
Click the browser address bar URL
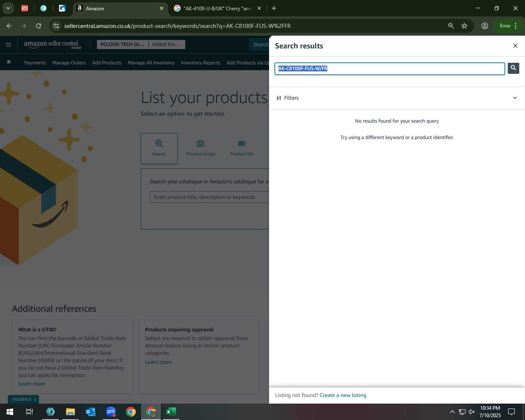coord(177,26)
